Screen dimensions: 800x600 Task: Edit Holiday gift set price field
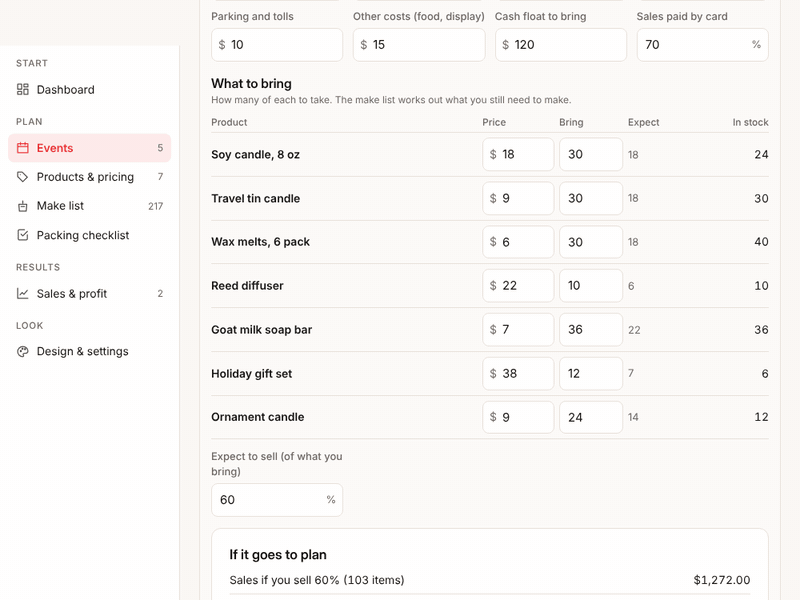pyautogui.click(x=518, y=373)
